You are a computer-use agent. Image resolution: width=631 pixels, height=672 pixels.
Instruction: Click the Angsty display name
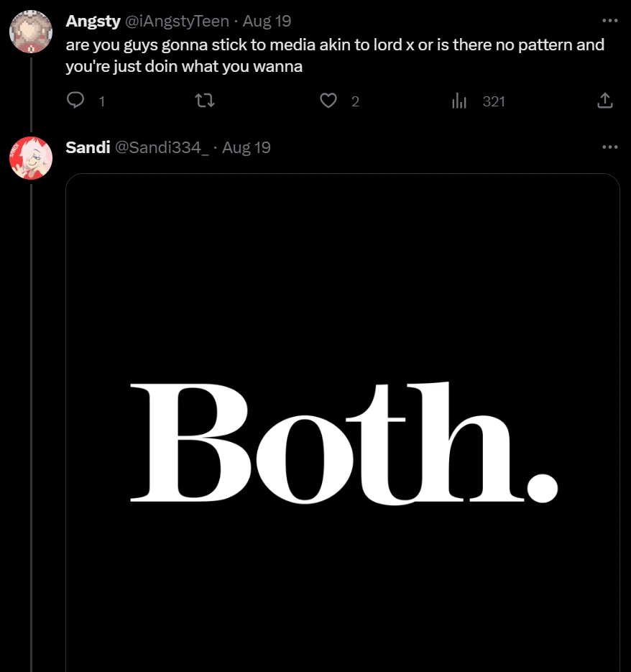93,21
